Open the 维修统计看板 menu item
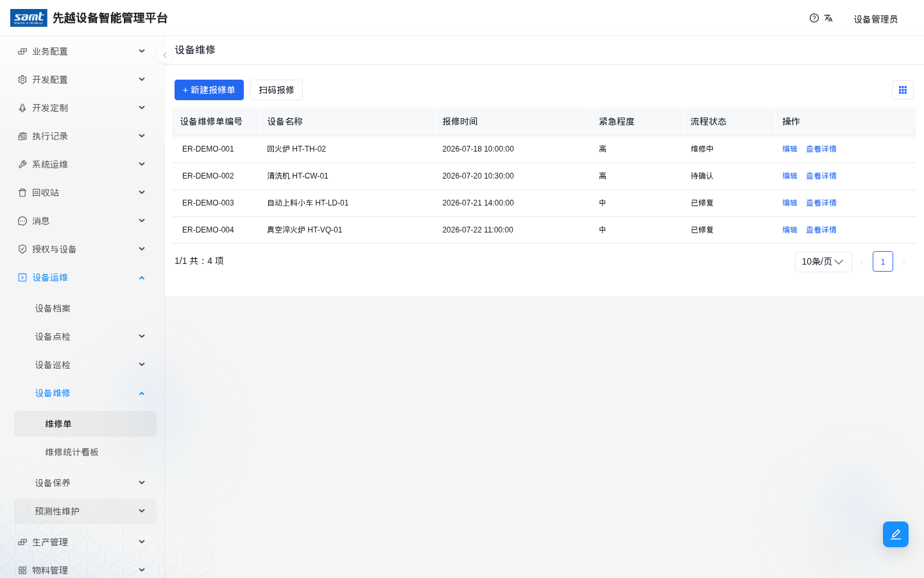 [x=85, y=452]
